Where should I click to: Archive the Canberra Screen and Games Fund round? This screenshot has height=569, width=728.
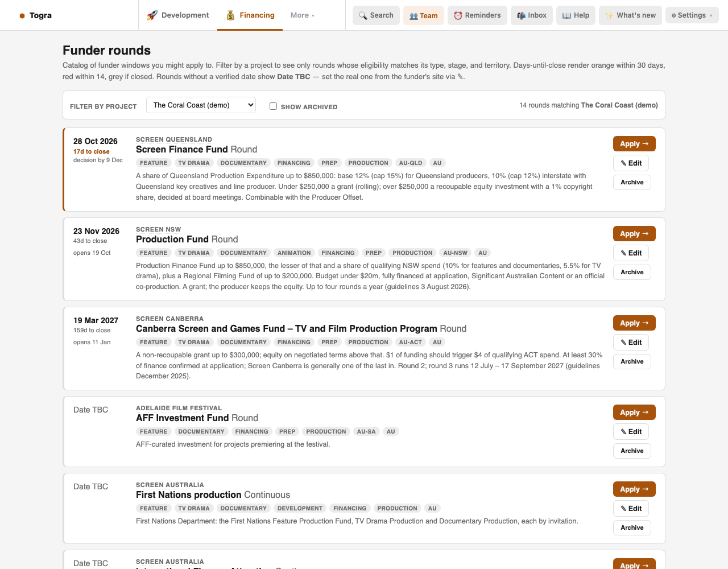(632, 361)
